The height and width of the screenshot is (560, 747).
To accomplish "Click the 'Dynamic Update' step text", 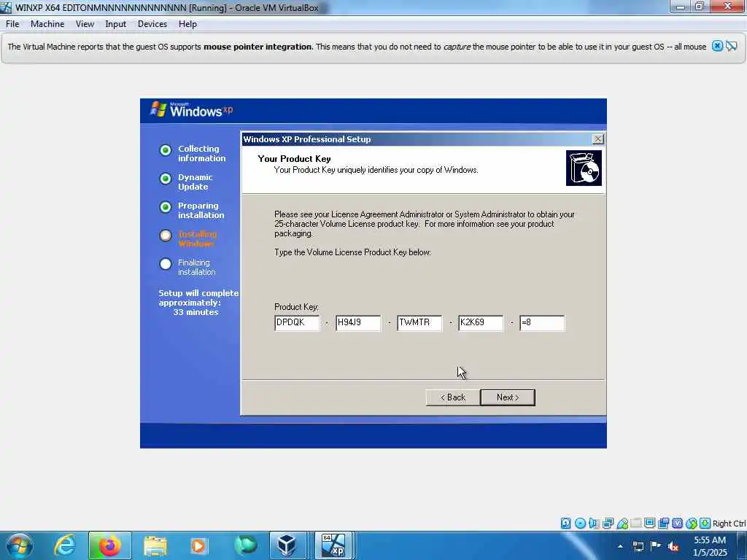I will pos(196,182).
